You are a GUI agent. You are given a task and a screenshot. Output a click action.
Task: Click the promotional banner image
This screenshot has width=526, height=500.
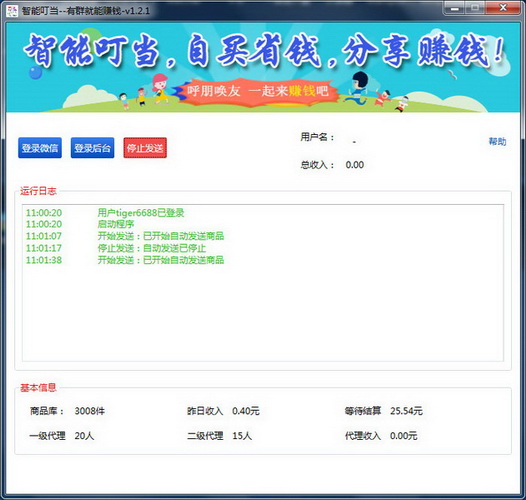click(x=263, y=67)
